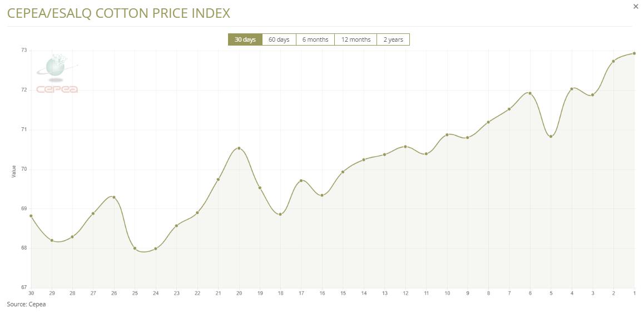Select the day 26 peak data point

114,197
